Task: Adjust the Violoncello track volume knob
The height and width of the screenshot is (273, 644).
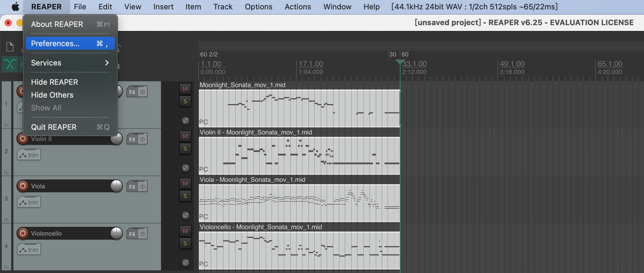Action: click(117, 234)
